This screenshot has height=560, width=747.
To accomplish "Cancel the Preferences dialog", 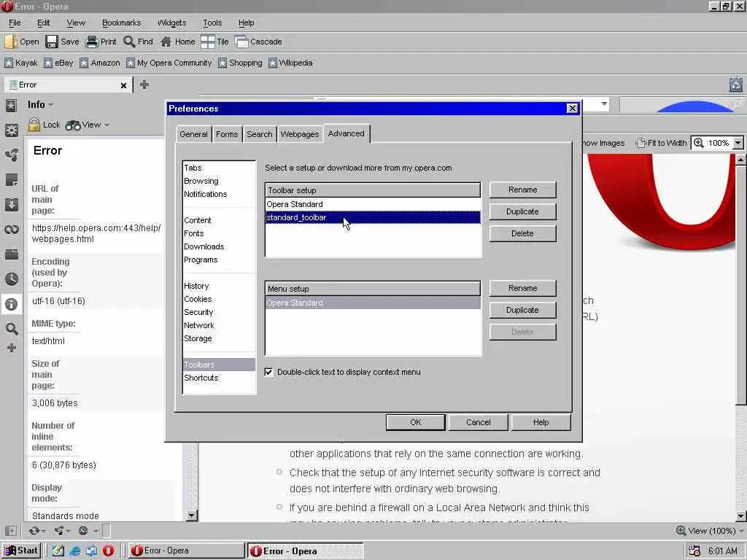I will [x=479, y=422].
